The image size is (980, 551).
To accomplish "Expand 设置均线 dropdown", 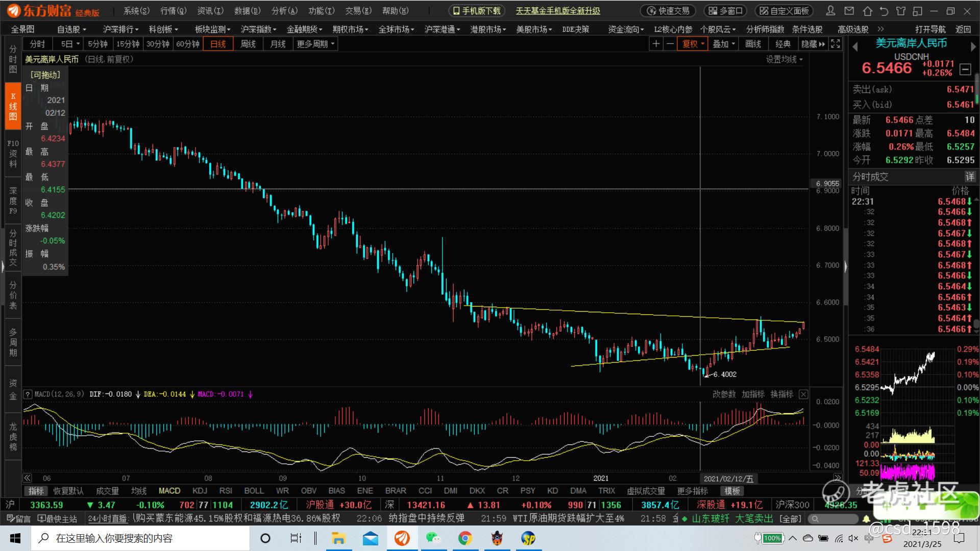I will pos(785,59).
